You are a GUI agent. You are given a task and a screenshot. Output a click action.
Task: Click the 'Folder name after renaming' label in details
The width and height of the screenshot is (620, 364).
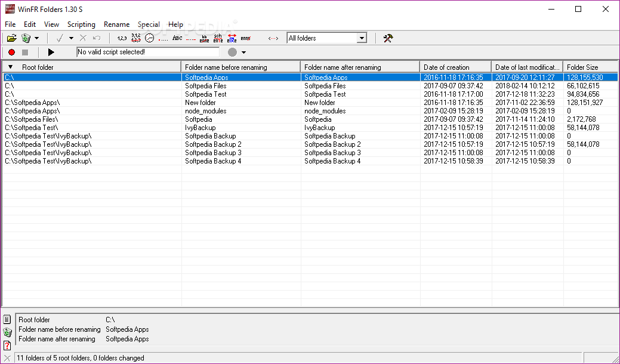point(57,339)
